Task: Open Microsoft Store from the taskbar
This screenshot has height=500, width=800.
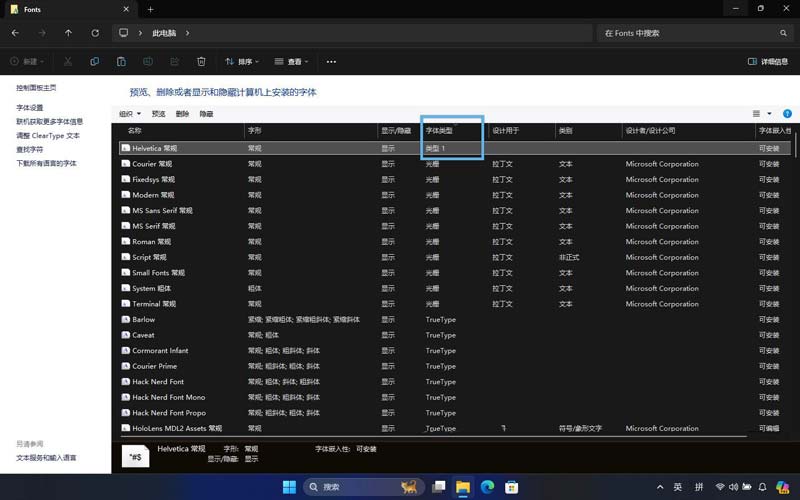Action: pos(511,487)
